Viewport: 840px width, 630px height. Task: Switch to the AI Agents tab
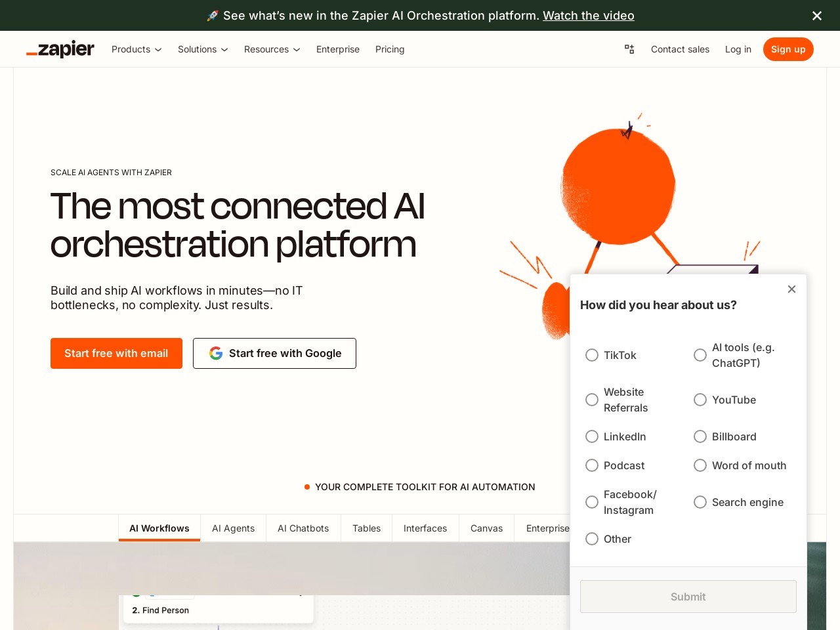tap(233, 528)
